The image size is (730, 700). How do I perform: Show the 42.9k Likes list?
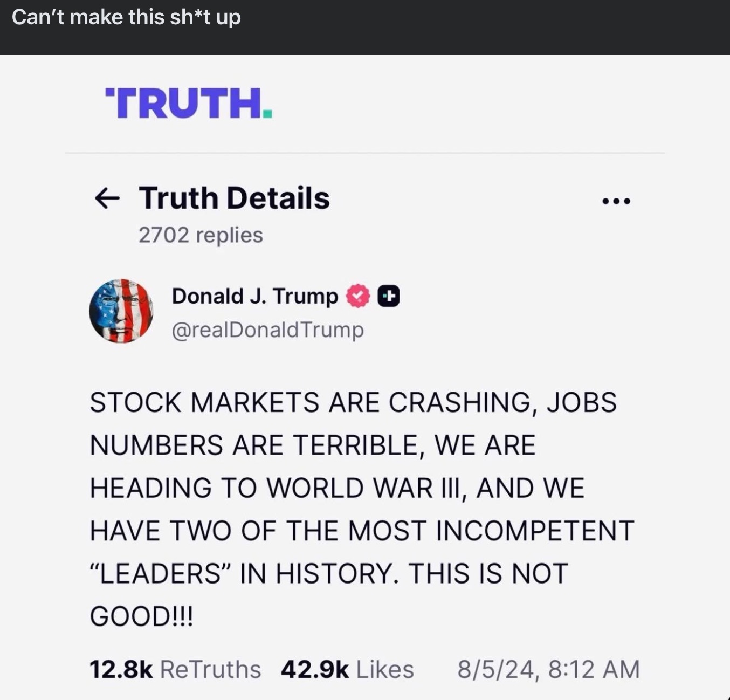coord(347,669)
